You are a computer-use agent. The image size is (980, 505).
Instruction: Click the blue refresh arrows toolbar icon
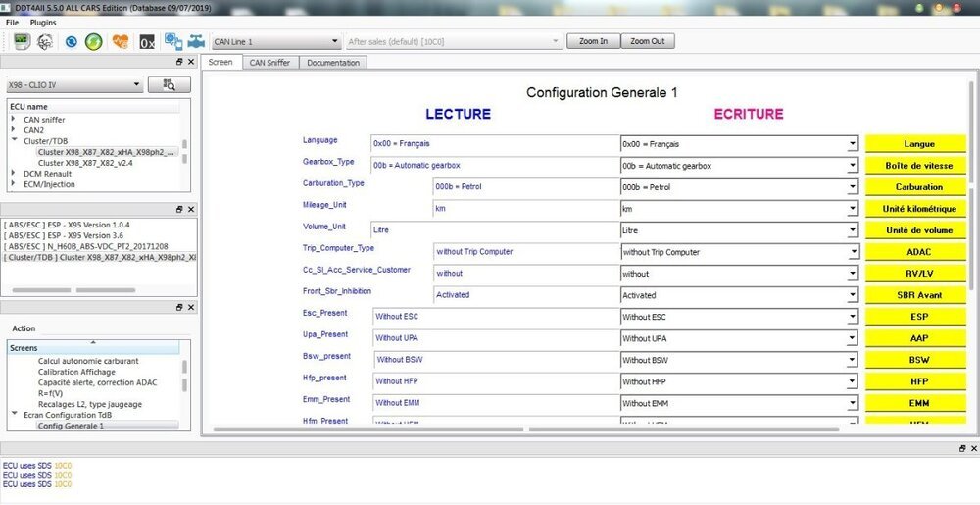71,42
